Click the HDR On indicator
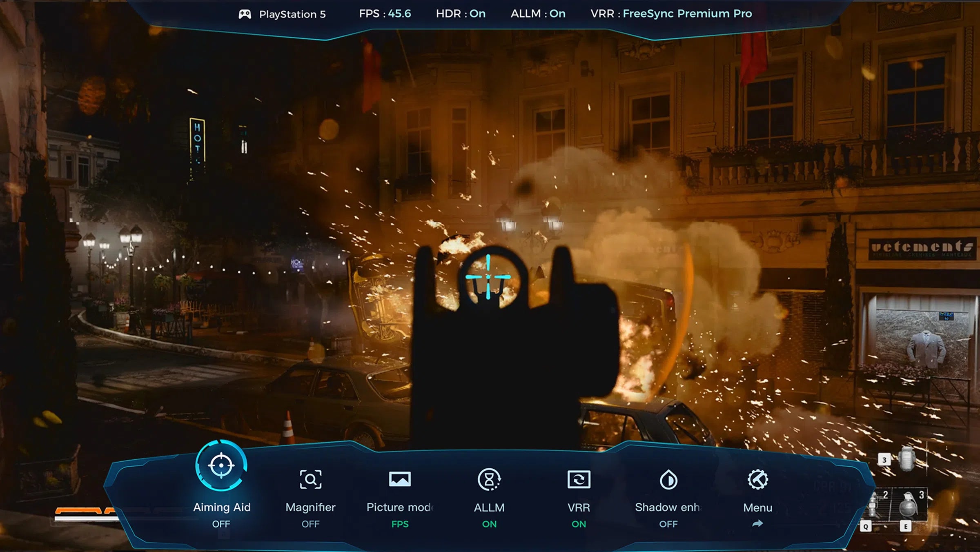Viewport: 980px width, 552px height. (x=461, y=14)
